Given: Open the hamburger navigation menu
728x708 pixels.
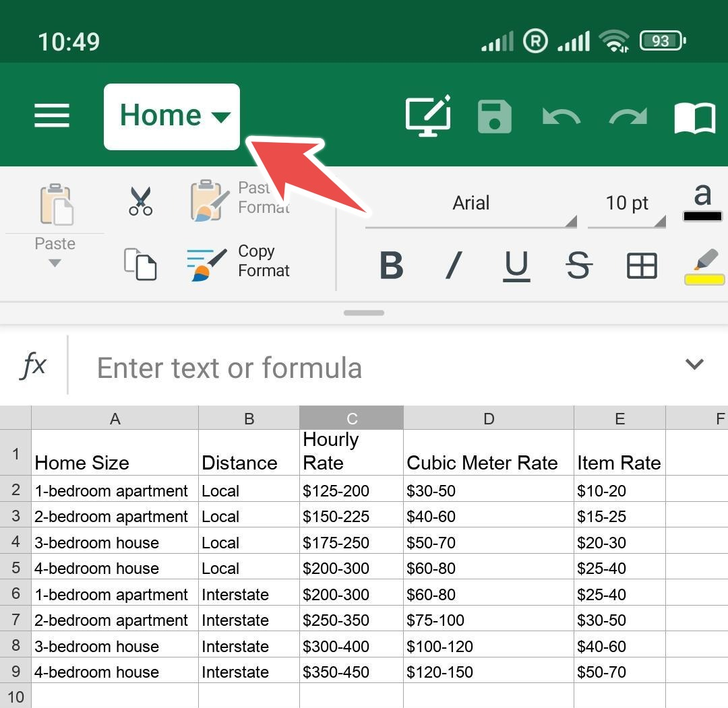Looking at the screenshot, I should click(51, 115).
